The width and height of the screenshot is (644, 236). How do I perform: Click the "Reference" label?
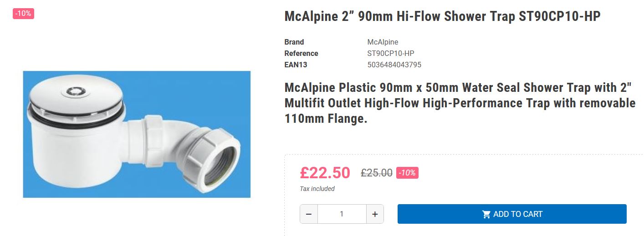point(301,53)
